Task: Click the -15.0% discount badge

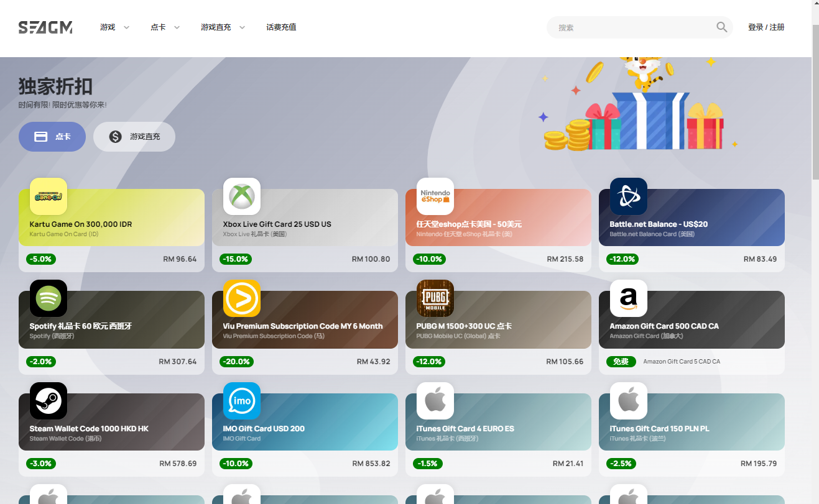Action: pyautogui.click(x=236, y=259)
